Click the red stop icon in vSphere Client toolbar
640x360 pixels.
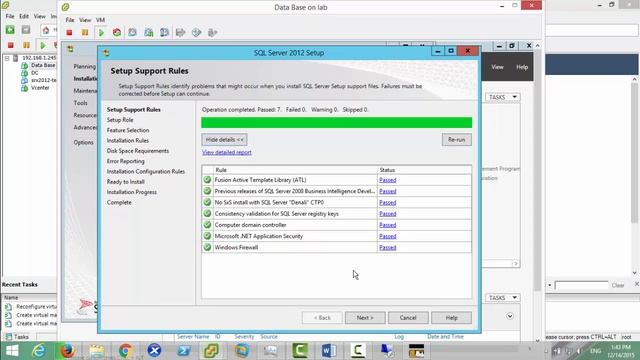click(11, 45)
